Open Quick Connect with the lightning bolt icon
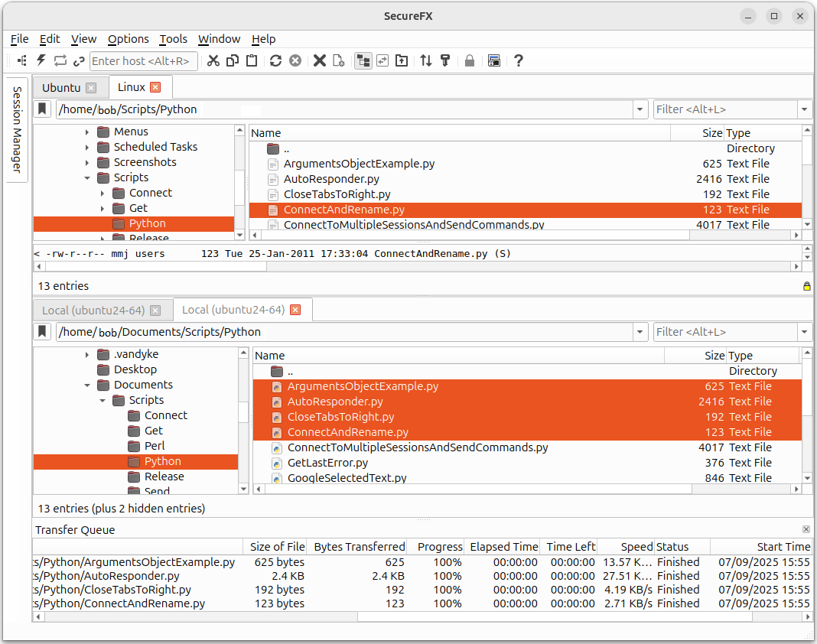The width and height of the screenshot is (817, 644). tap(41, 60)
